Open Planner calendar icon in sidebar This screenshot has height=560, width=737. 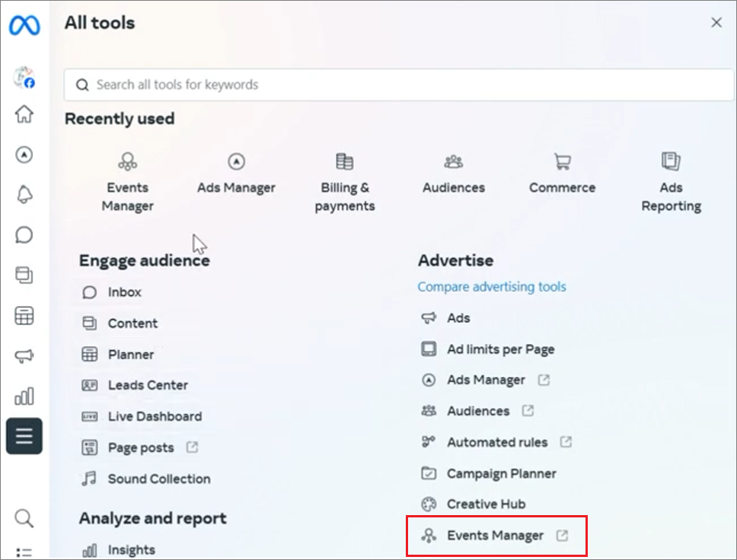point(24,316)
